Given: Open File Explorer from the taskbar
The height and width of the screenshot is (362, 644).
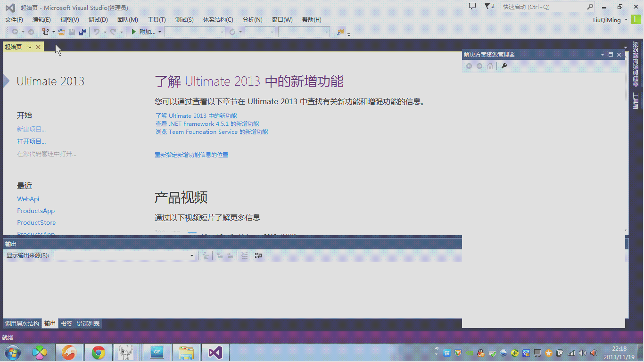Looking at the screenshot, I should 186,353.
